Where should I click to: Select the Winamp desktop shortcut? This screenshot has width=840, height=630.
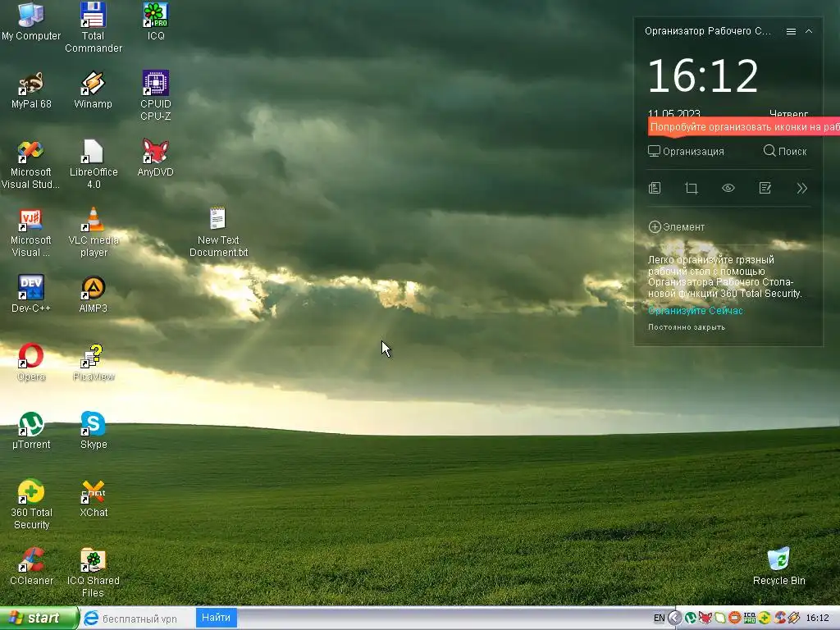click(x=94, y=90)
